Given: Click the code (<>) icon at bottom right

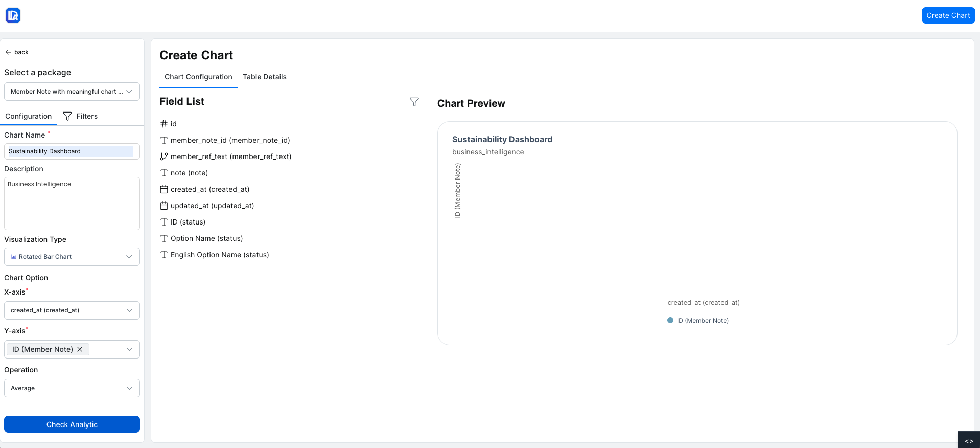Looking at the screenshot, I should click(969, 440).
